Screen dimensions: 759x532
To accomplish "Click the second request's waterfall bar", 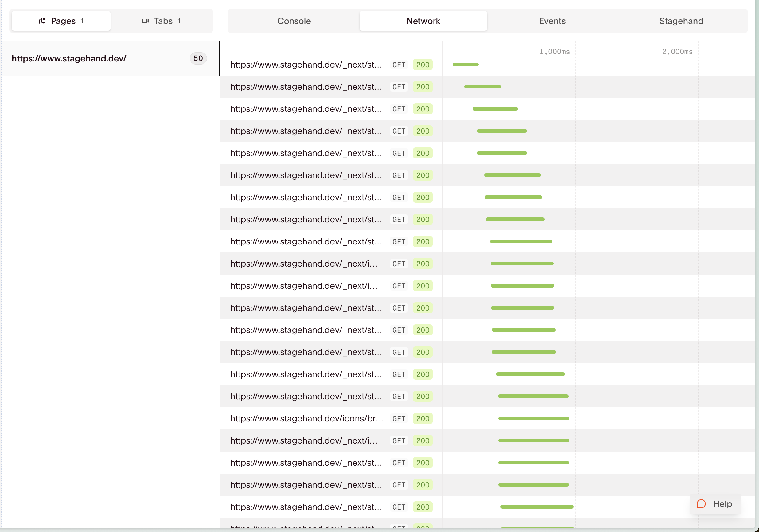I will pos(482,87).
